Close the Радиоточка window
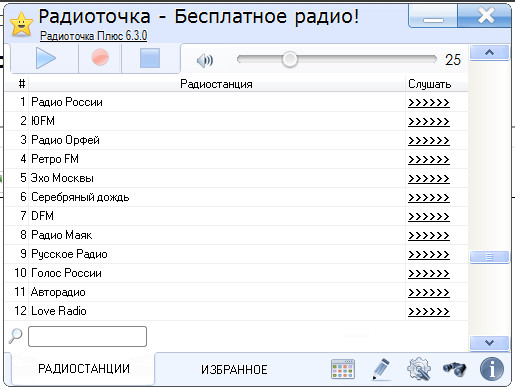This screenshot has height=390, width=515. (x=485, y=16)
